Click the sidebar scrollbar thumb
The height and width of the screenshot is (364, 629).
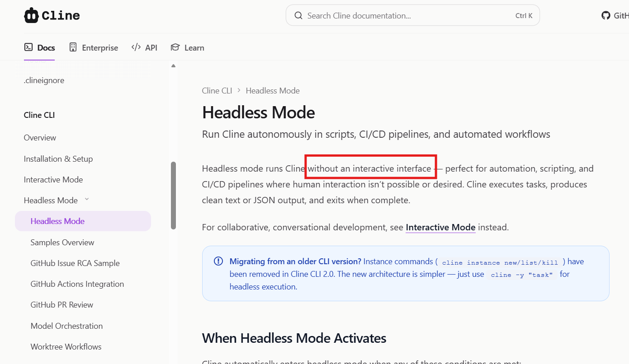coord(173,195)
